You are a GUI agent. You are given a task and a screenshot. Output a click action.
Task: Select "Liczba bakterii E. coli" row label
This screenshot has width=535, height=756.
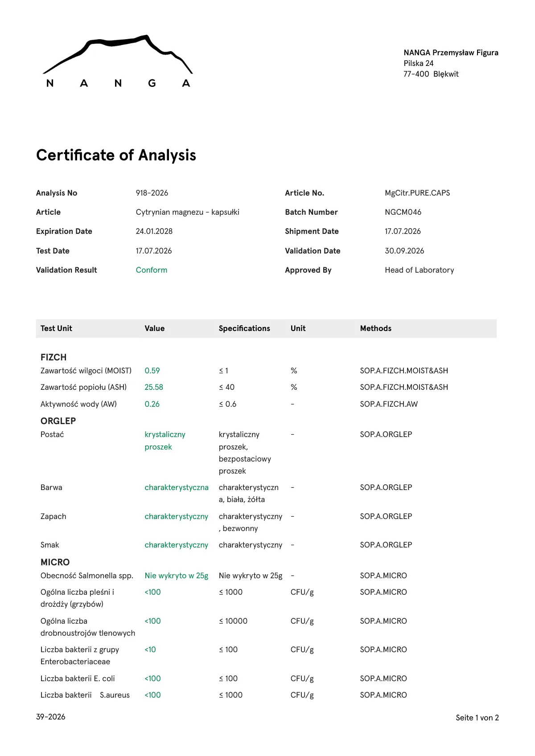(78, 678)
